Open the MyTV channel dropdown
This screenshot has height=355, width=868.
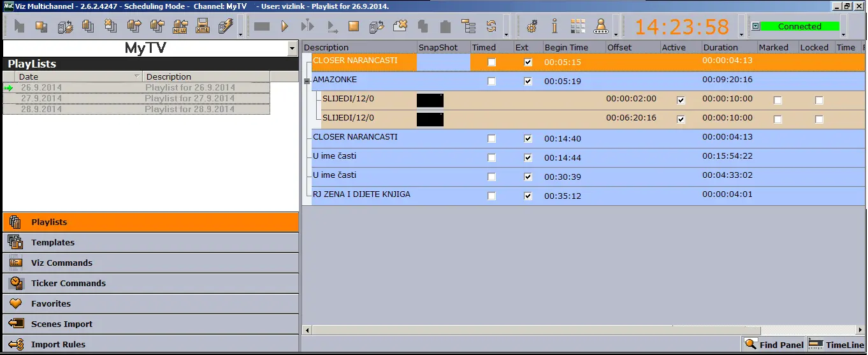(293, 48)
